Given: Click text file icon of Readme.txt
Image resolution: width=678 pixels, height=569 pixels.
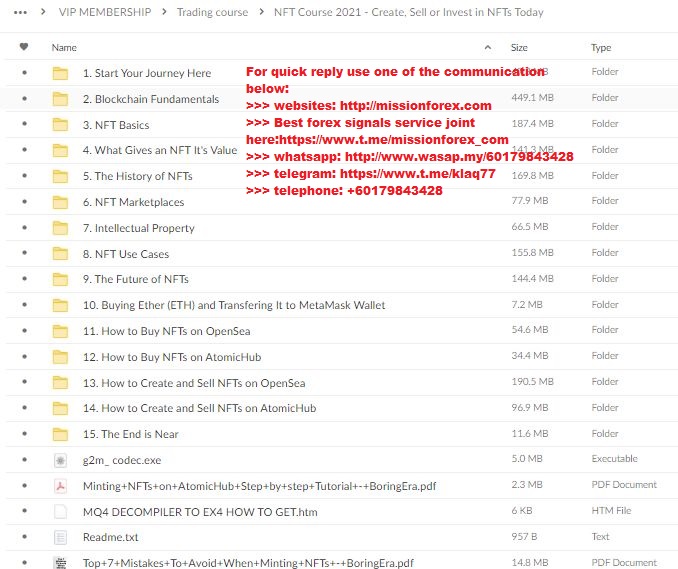Looking at the screenshot, I should coord(60,537).
